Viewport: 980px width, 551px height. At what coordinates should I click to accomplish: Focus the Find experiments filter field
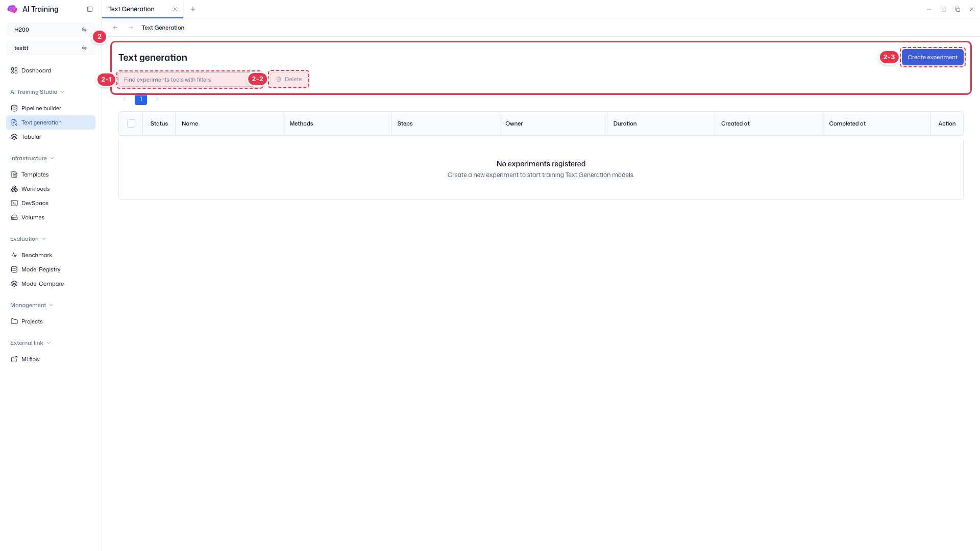click(x=190, y=80)
